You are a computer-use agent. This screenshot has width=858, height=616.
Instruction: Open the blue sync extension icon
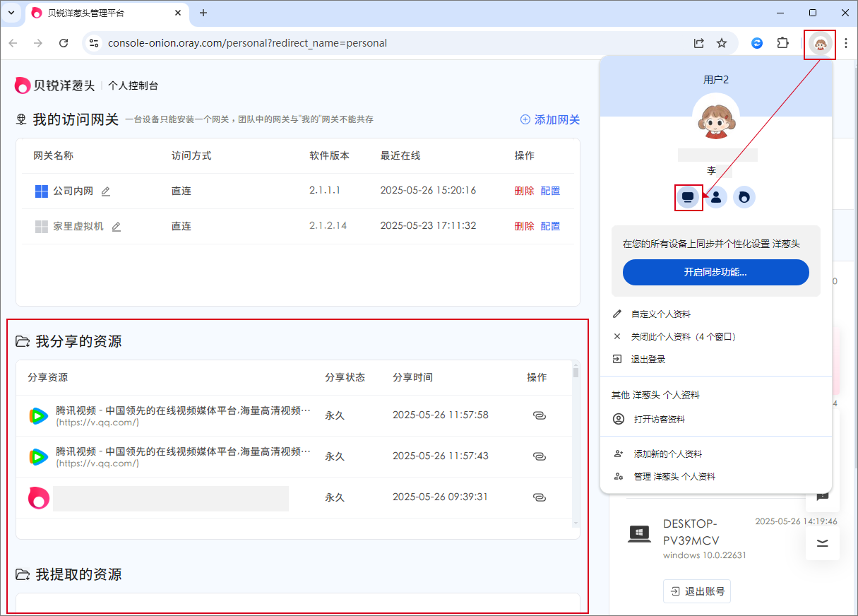[x=757, y=43]
